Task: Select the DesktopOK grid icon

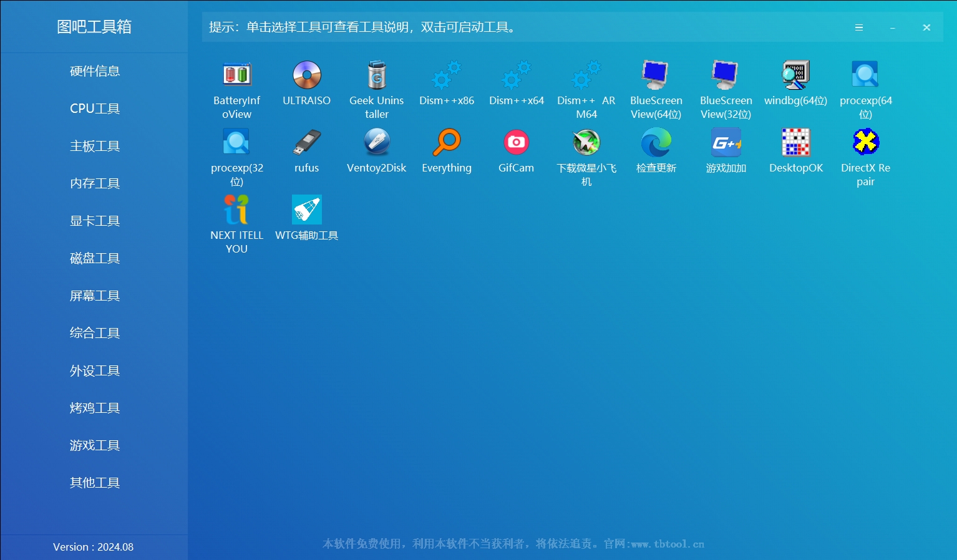Action: 796,142
